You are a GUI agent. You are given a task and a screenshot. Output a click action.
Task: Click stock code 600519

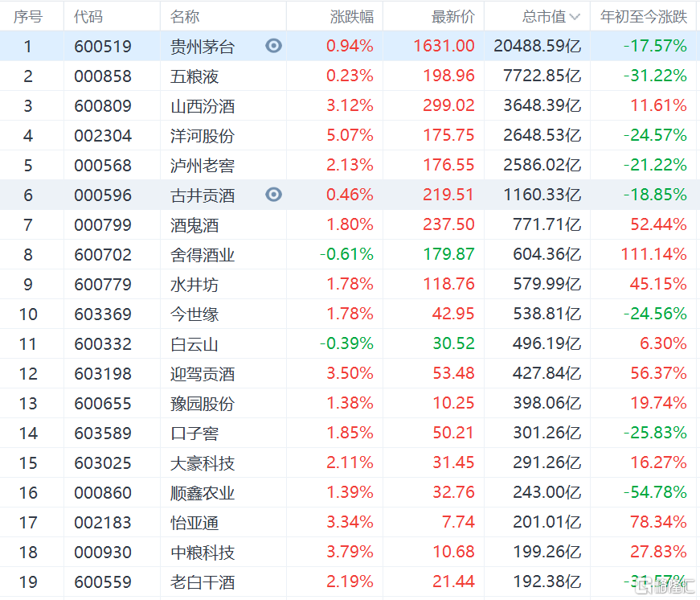tap(103, 46)
